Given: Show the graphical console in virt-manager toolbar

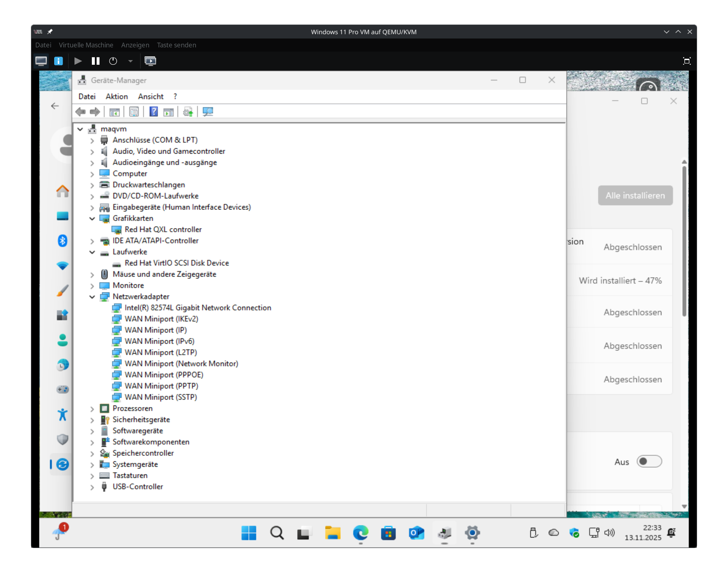Looking at the screenshot, I should click(x=41, y=61).
